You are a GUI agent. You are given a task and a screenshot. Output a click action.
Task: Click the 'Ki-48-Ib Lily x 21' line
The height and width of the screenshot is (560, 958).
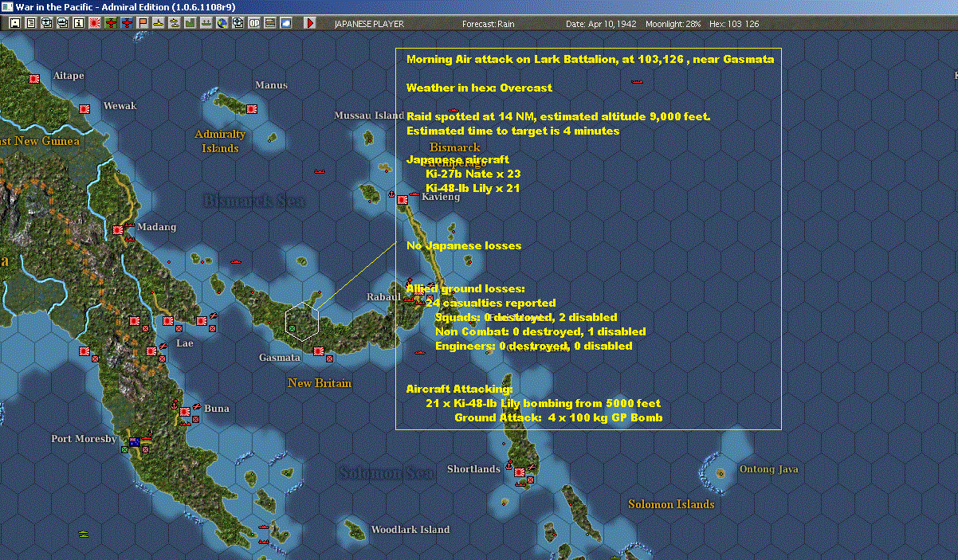pos(473,188)
